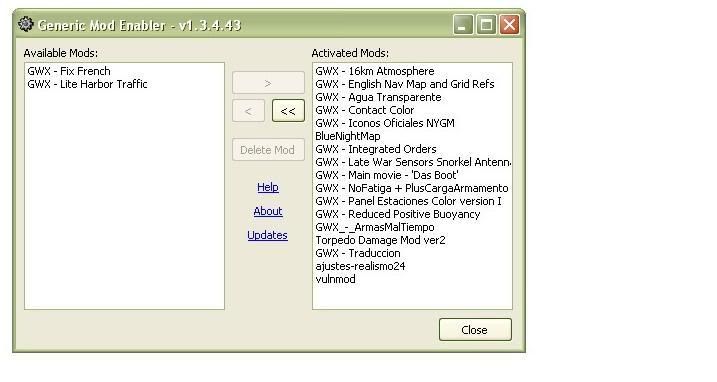This screenshot has width=717, height=382.
Task: Select 'BlueNightMap' in Activated Mods
Action: pyautogui.click(x=348, y=136)
